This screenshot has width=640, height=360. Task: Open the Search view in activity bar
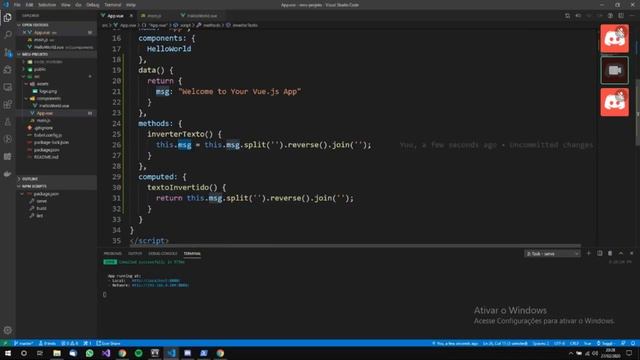8,35
